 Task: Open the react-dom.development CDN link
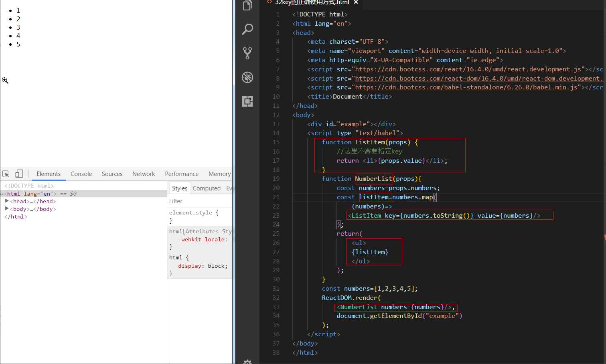click(479, 78)
